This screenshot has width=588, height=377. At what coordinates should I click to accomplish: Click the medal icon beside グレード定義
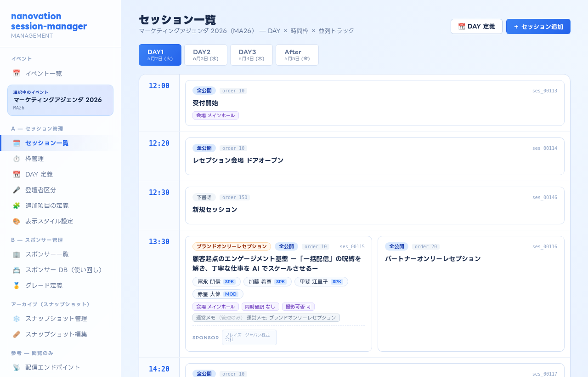17,286
